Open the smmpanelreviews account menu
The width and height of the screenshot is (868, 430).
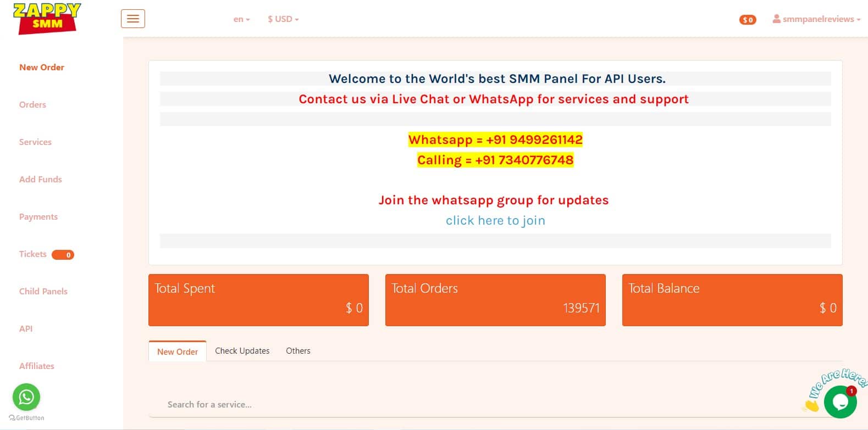tap(816, 19)
